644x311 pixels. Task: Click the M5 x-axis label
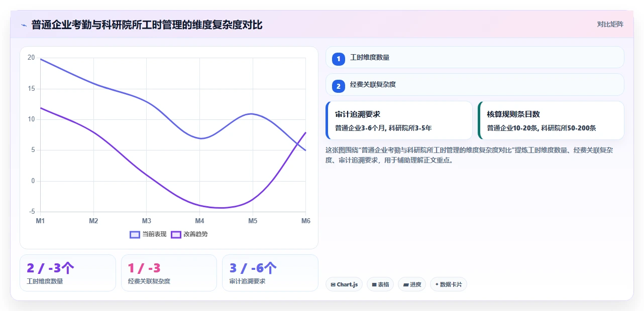pos(253,221)
